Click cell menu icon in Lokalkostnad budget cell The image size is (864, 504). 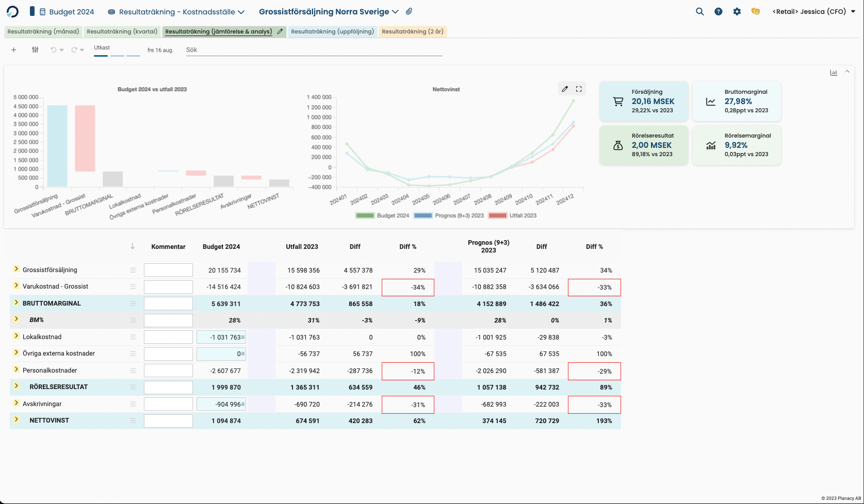tap(243, 337)
